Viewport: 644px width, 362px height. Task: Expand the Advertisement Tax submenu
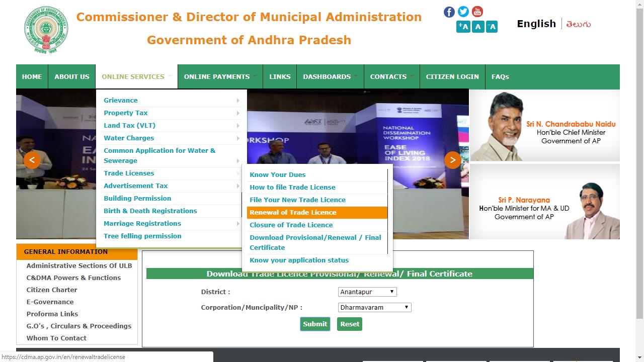tap(135, 186)
